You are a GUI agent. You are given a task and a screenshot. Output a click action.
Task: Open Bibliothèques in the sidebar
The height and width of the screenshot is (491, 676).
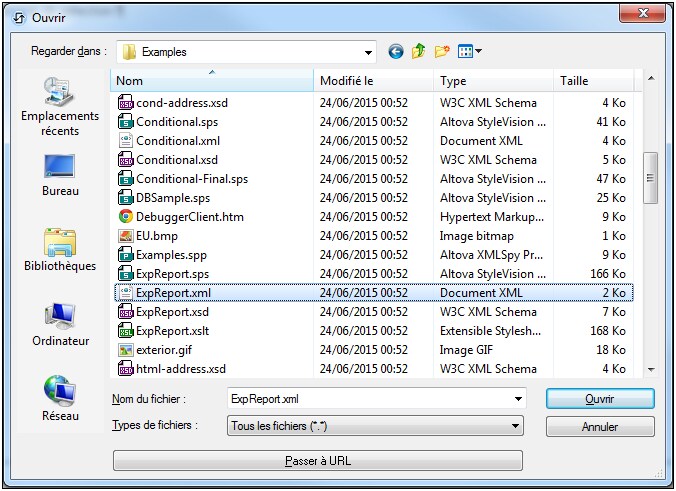click(x=59, y=249)
